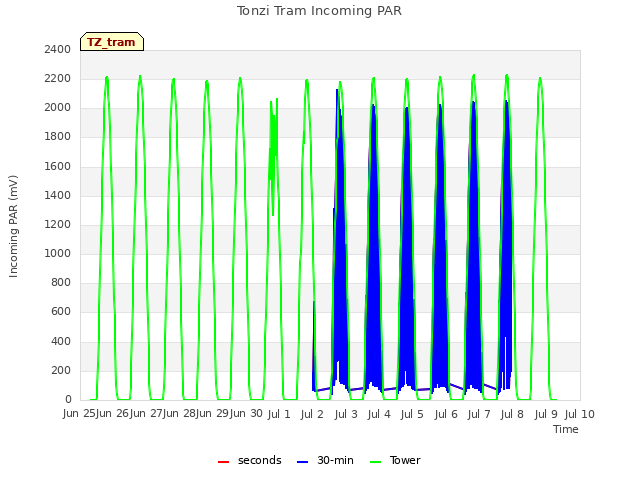Click the 1000 y-axis tick value

58,253
